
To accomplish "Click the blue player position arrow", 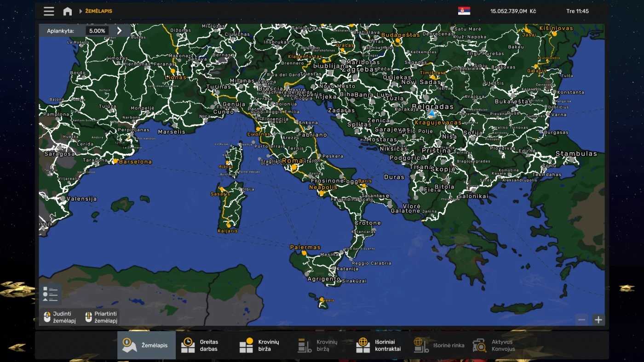I will (x=431, y=113).
